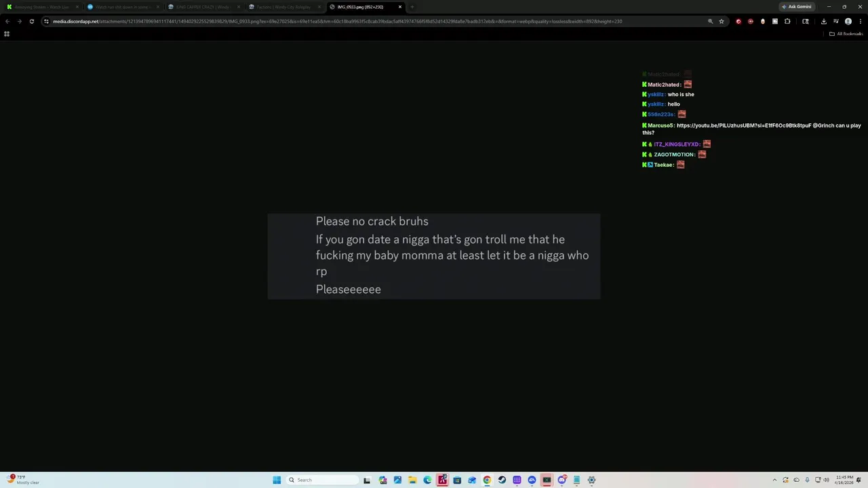Open volume control in system tray
The image size is (868, 488).
pos(826,480)
